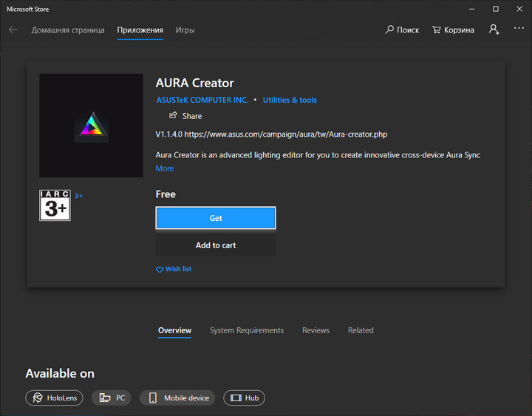The image size is (532, 416).
Task: Click the HoloLens chip
Action: pos(54,398)
